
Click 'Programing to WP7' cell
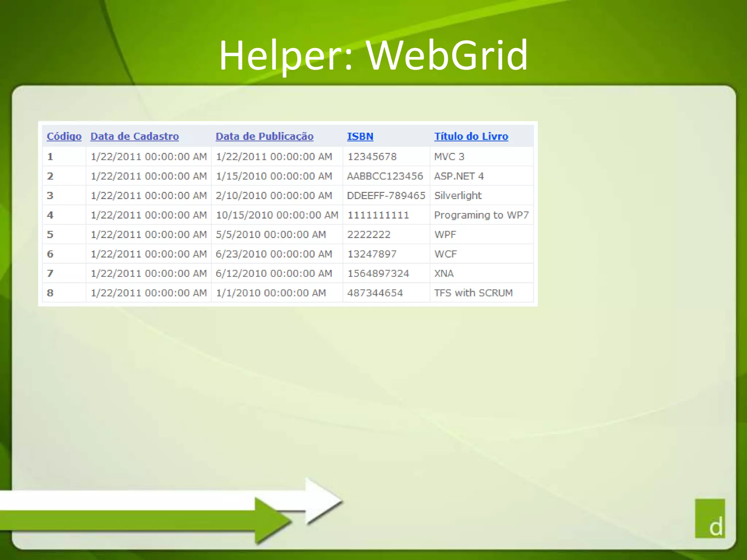pos(481,215)
